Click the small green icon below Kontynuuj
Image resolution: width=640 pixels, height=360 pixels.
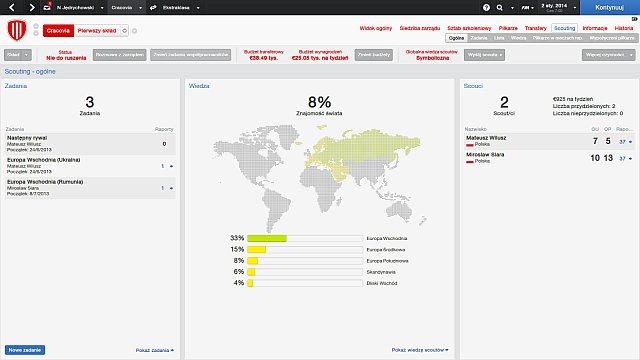coord(635,19)
